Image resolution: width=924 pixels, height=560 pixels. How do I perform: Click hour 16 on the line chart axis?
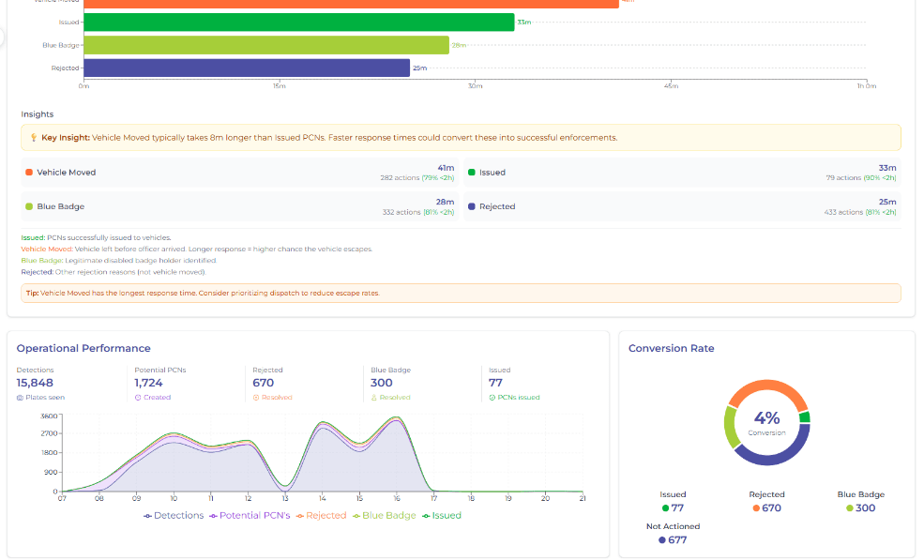pos(397,499)
